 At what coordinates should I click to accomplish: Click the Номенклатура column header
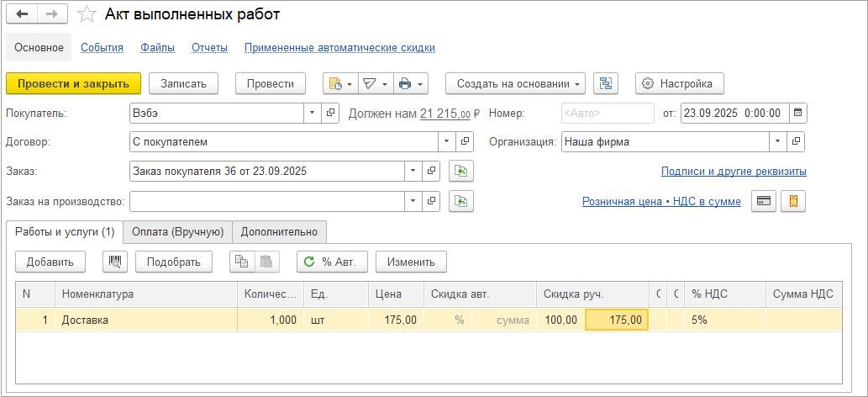(146, 294)
